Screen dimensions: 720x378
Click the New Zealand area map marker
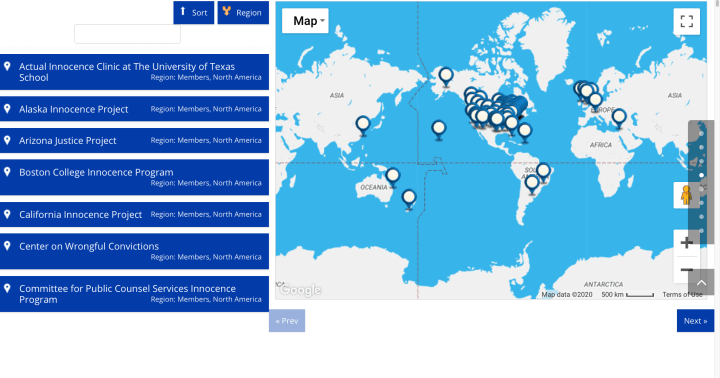[409, 199]
